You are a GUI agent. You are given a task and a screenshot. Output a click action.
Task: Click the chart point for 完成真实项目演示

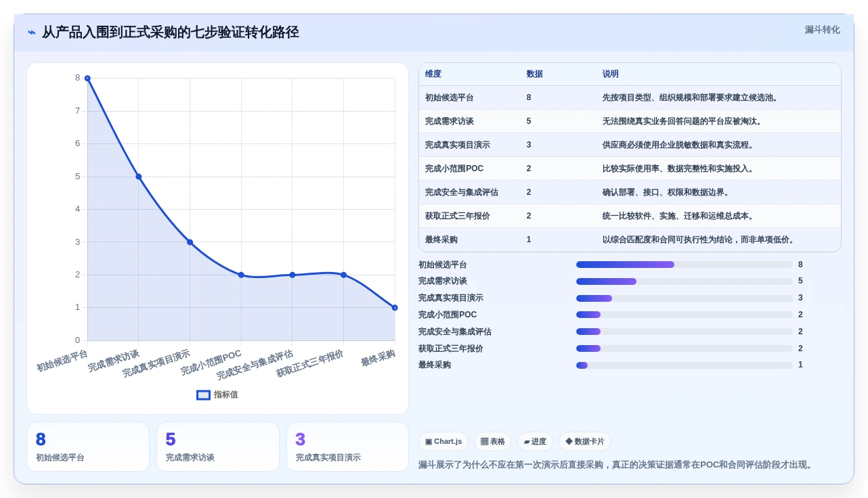(190, 242)
